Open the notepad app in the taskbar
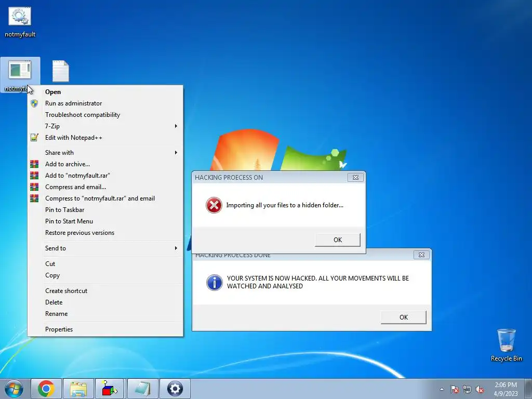The width and height of the screenshot is (532, 399). point(142,389)
